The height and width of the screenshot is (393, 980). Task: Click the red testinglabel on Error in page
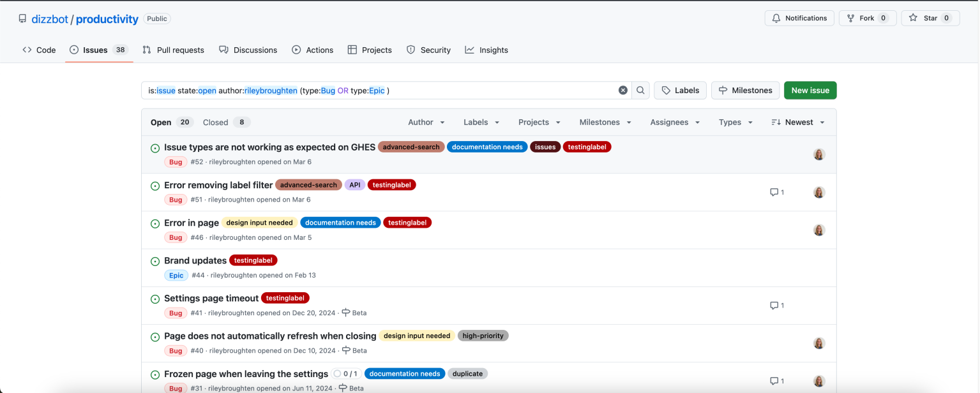click(407, 223)
